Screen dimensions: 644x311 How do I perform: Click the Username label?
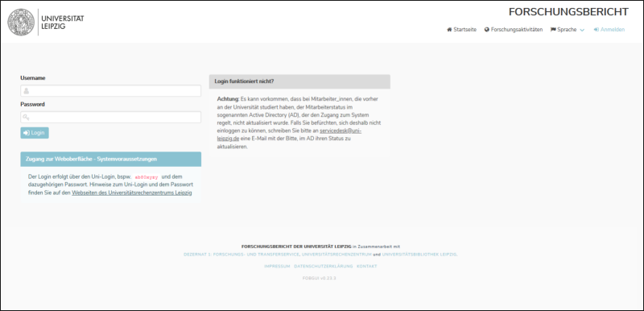pos(33,78)
